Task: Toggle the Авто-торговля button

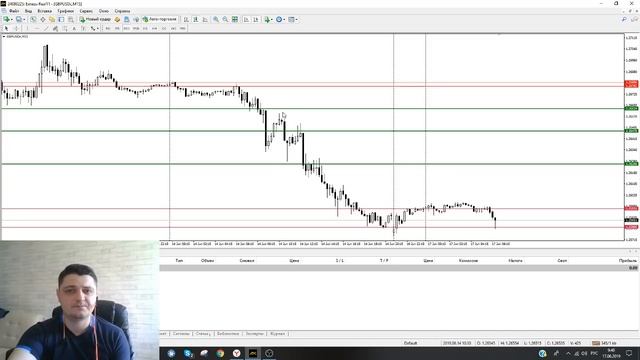Action: point(160,19)
